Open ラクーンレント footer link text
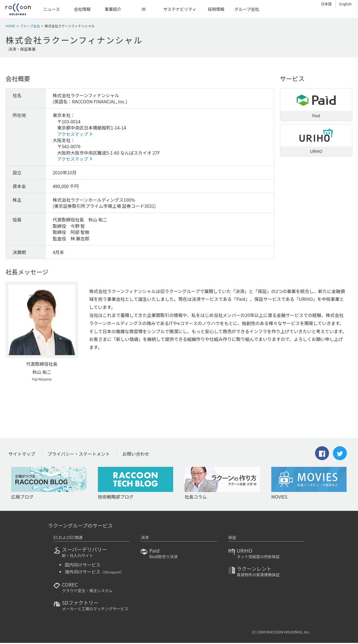Image resolution: width=358 pixels, height=644 pixels. coord(254,569)
